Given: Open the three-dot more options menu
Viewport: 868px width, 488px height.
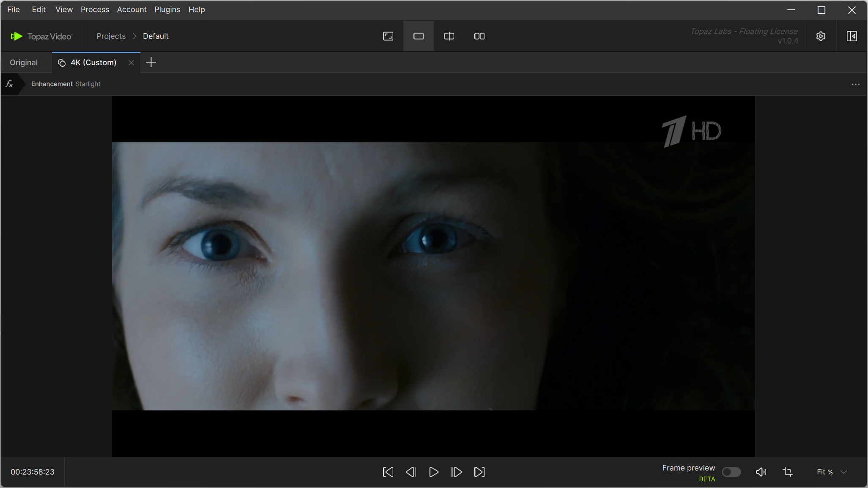Looking at the screenshot, I should [x=855, y=85].
